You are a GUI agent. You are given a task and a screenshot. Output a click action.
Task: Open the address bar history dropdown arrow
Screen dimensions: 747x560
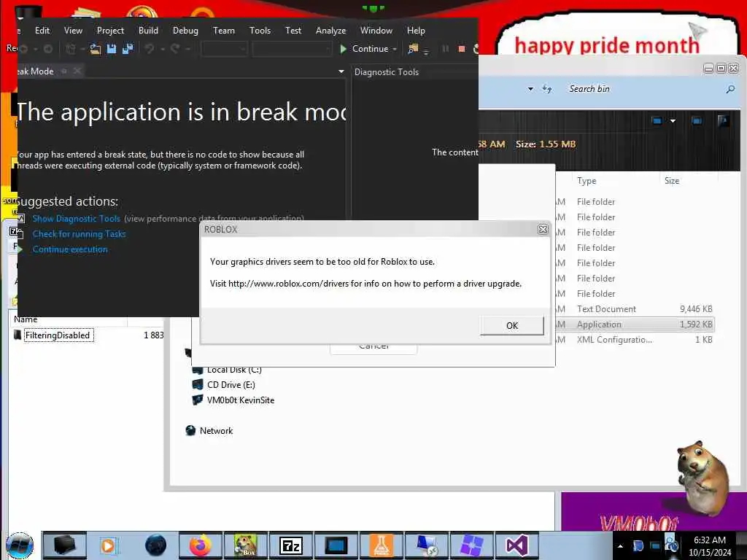click(x=530, y=89)
